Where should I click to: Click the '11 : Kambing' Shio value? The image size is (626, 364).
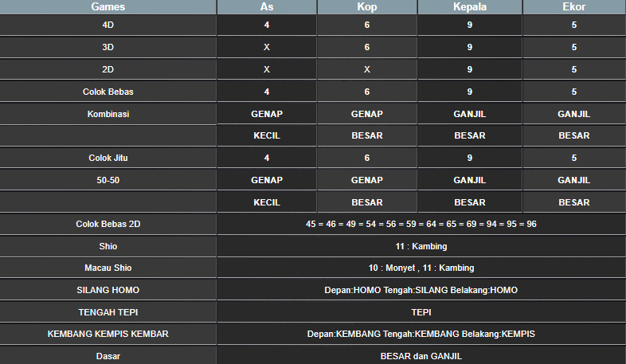point(421,247)
